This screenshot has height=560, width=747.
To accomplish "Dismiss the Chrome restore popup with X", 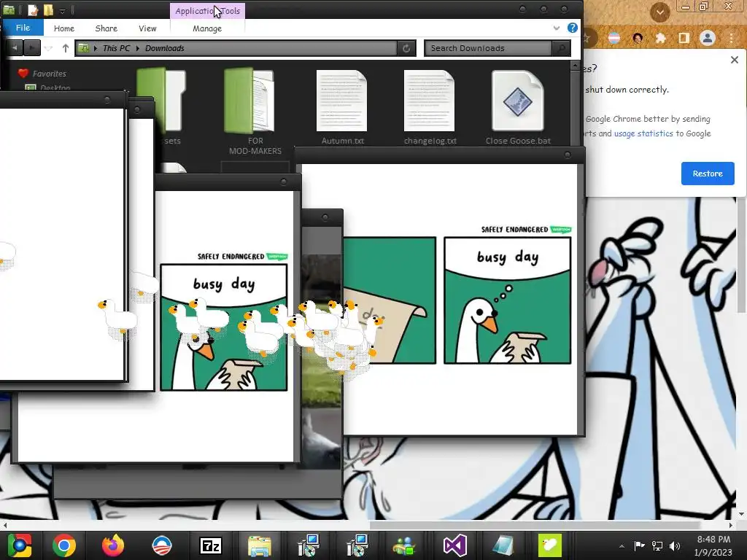I will 734,60.
